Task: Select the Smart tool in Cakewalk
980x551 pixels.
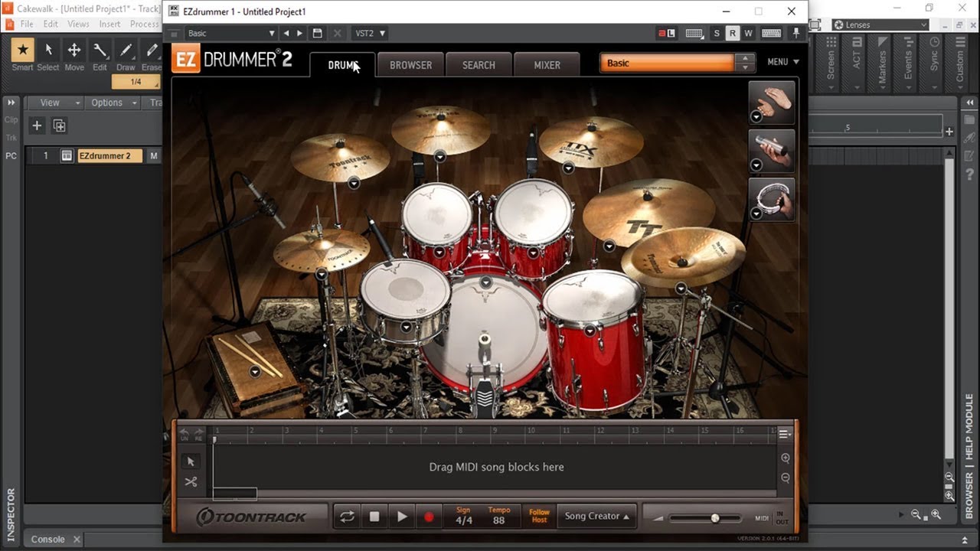Action: [22, 51]
